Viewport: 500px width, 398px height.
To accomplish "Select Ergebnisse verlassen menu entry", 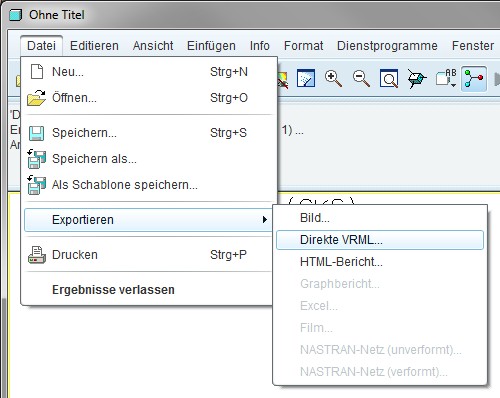I will tap(149, 290).
